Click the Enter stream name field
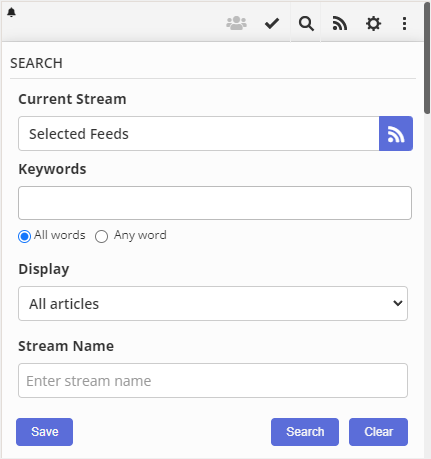Screen dimensions: 431x459 tap(213, 381)
